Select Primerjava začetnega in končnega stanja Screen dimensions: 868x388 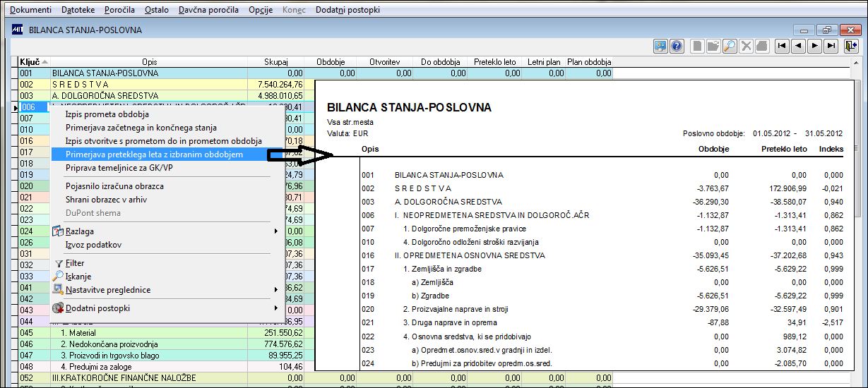[x=141, y=128]
